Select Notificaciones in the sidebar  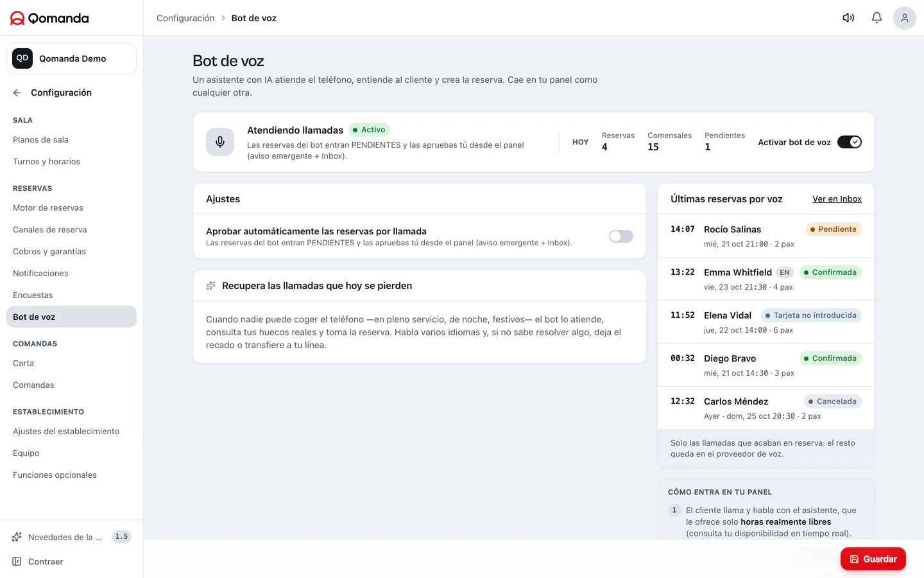(71, 274)
